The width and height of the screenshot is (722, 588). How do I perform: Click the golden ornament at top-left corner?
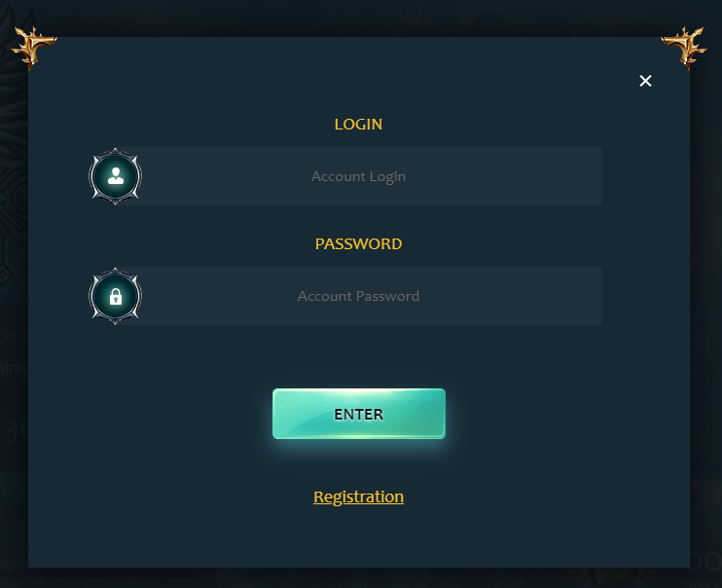pos(34,48)
